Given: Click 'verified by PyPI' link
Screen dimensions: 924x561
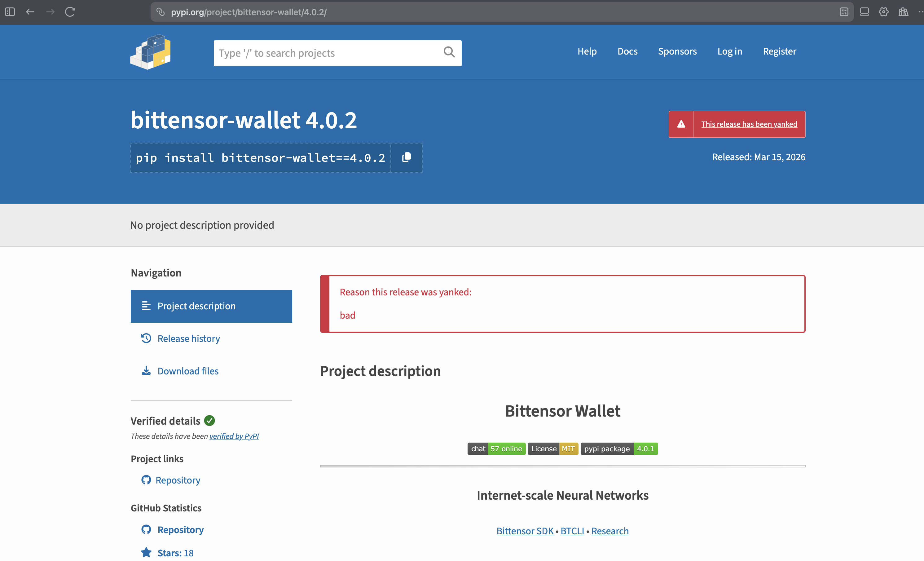Looking at the screenshot, I should point(234,436).
